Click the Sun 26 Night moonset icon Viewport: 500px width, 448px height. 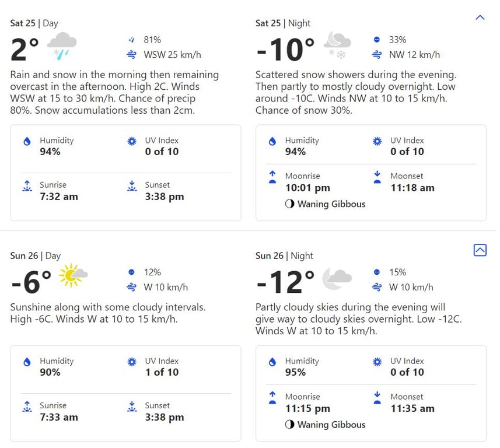coord(377,398)
